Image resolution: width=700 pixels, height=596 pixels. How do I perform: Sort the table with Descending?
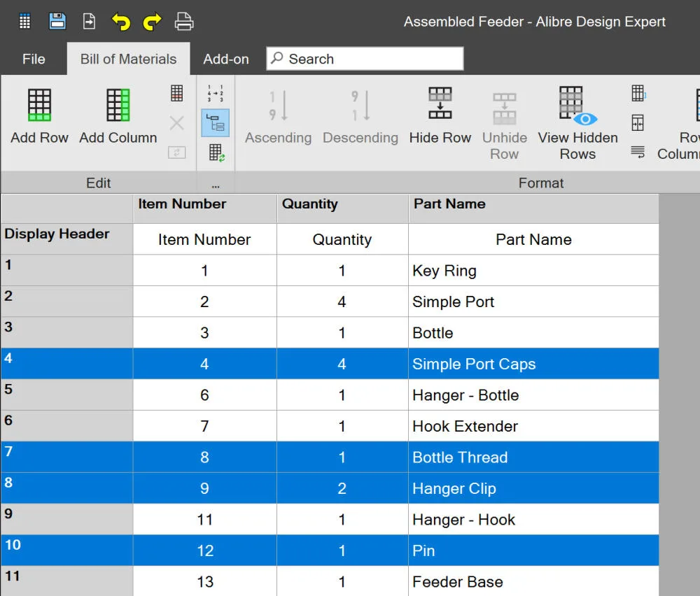(x=360, y=116)
